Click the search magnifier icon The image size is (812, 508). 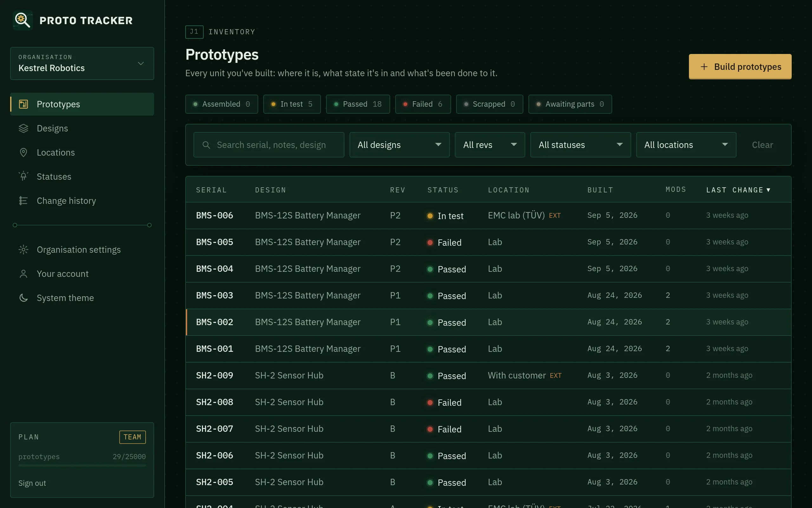click(x=206, y=145)
